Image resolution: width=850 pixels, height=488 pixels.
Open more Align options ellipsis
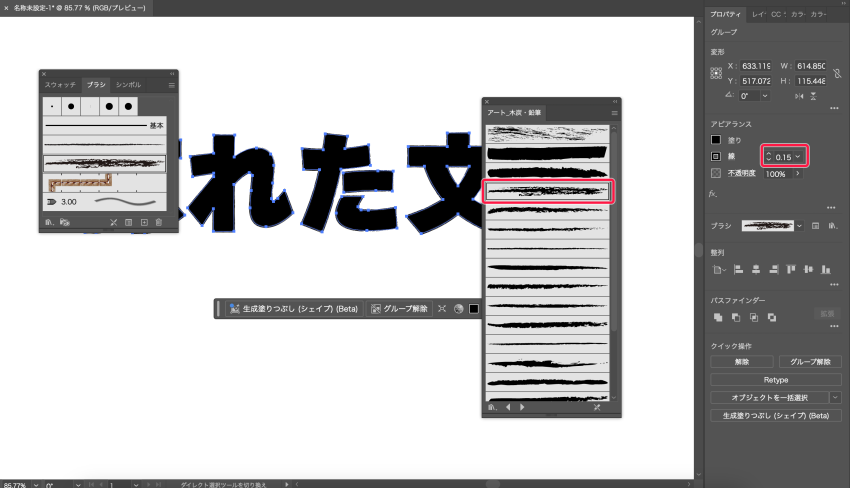[x=834, y=284]
